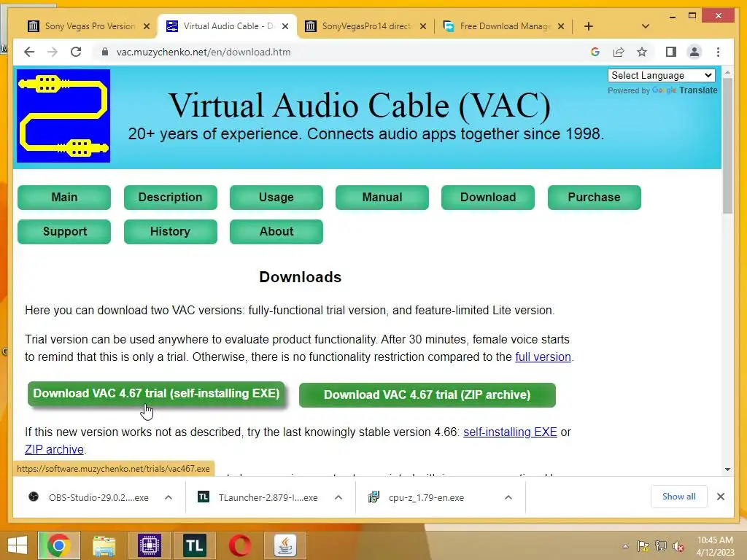
Task: Click the page vertical scrollbar thumb
Action: click(727, 147)
